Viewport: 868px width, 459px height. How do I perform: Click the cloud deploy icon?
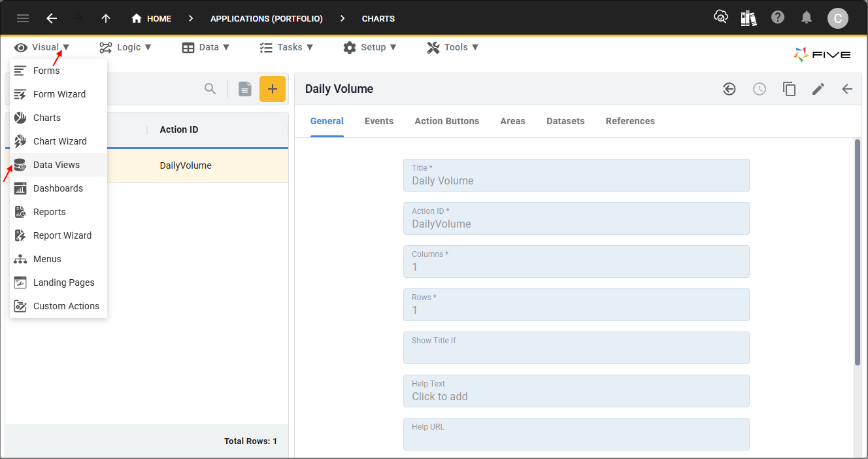(x=720, y=18)
